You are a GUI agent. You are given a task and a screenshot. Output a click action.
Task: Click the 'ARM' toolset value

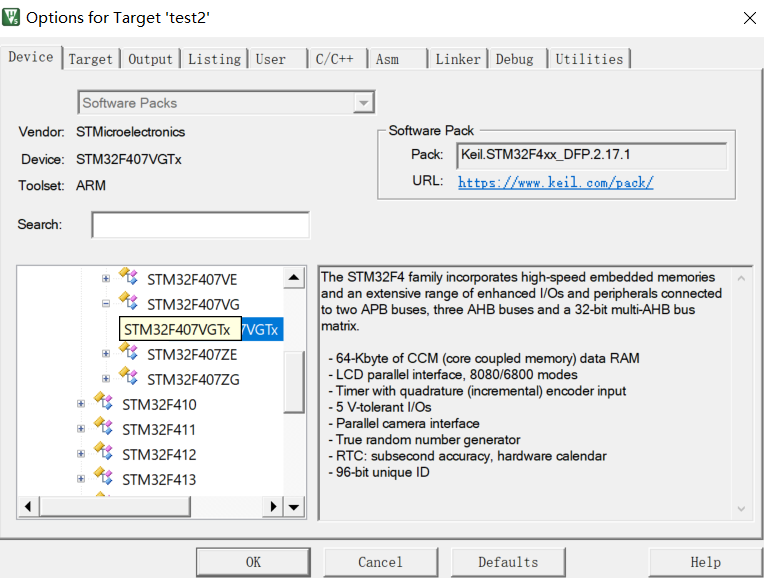pos(91,185)
